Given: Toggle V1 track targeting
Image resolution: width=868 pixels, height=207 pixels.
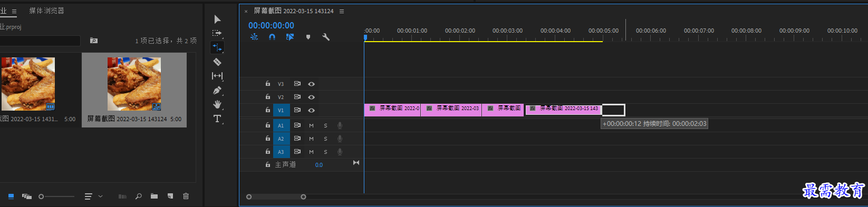Looking at the screenshot, I should (281, 110).
